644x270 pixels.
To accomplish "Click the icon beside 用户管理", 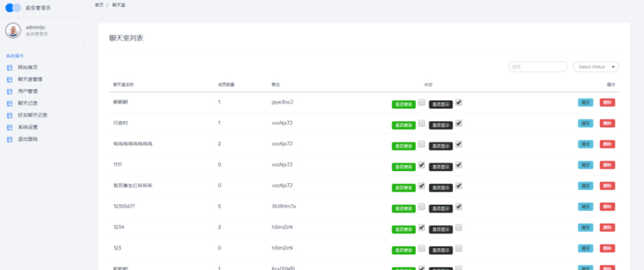I will pyautogui.click(x=10, y=91).
